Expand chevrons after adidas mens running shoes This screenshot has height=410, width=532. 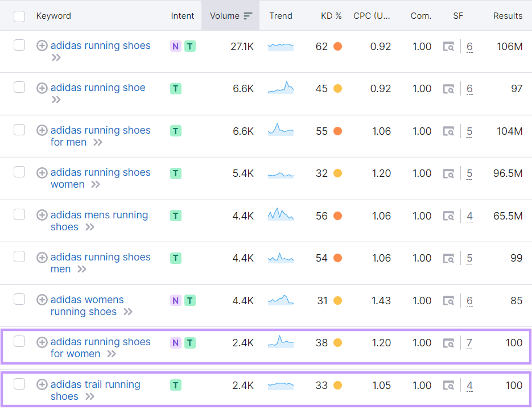(89, 227)
